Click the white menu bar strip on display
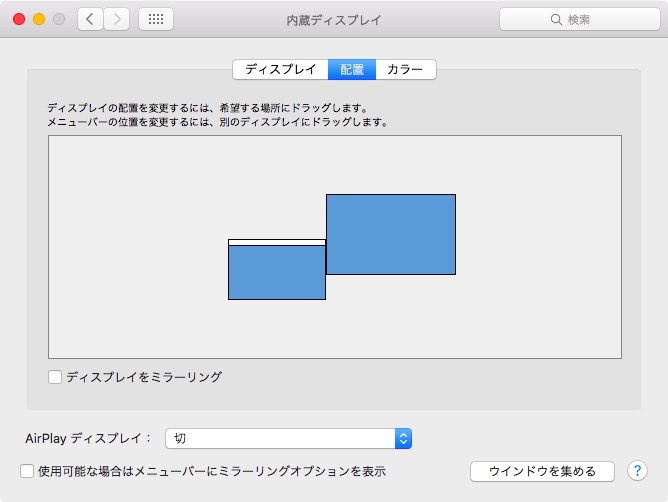 tap(276, 242)
